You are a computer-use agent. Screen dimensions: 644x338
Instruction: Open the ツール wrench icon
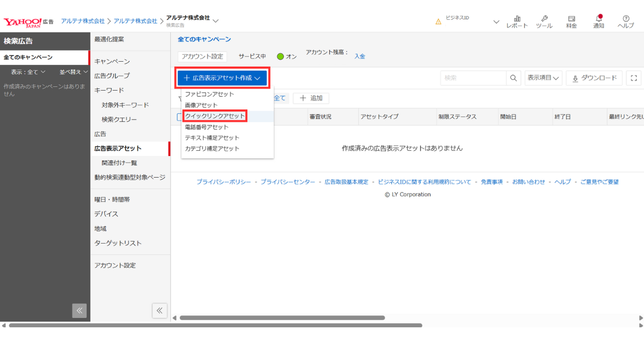544,21
